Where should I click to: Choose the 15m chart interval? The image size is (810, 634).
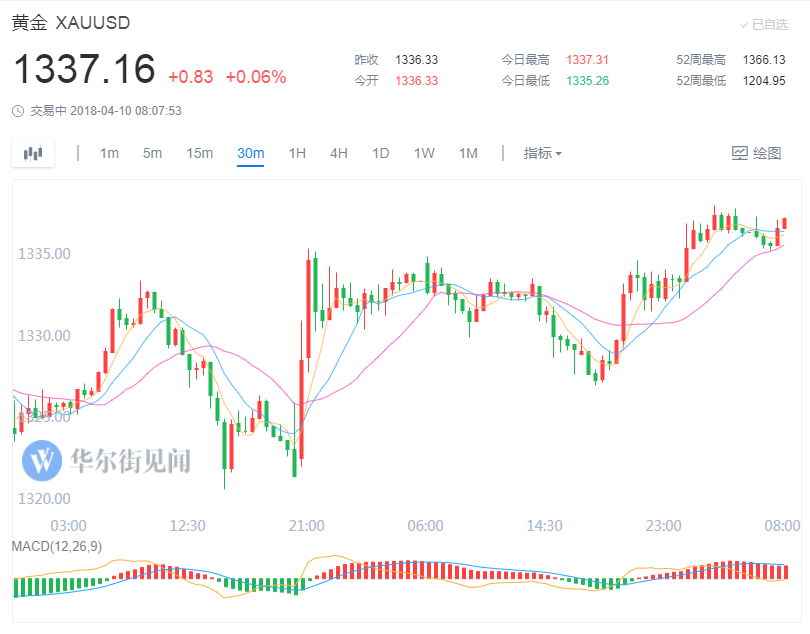click(x=199, y=153)
